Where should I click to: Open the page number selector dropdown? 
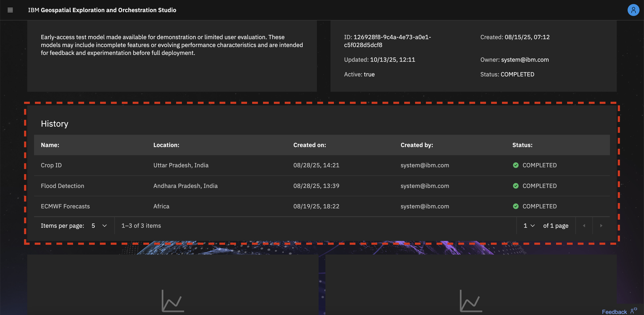529,226
